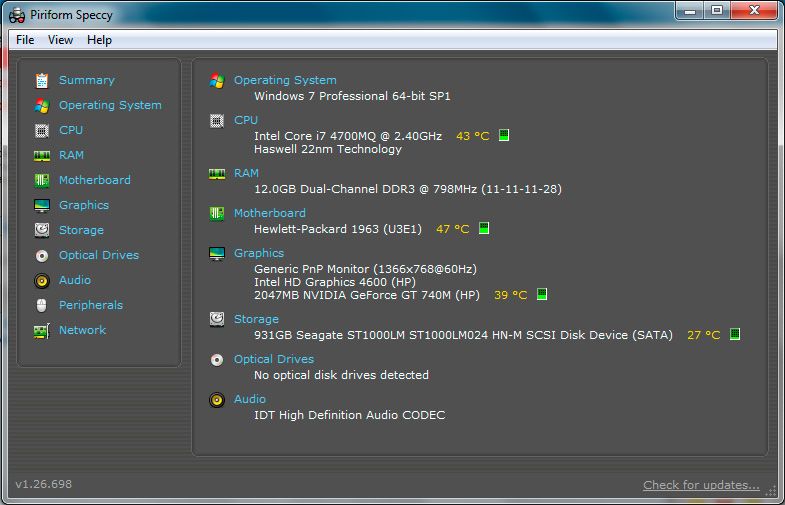Screen dimensions: 785x505
Task: Select Operating System in the sidebar
Action: (x=110, y=105)
